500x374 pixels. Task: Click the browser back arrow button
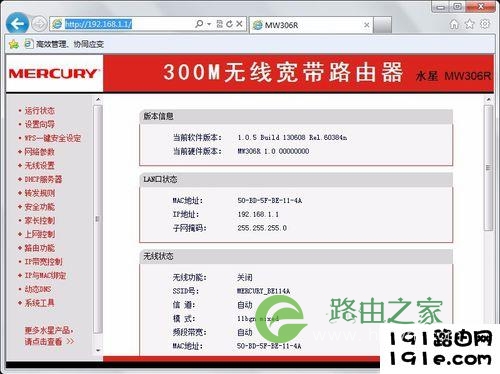pos(17,23)
